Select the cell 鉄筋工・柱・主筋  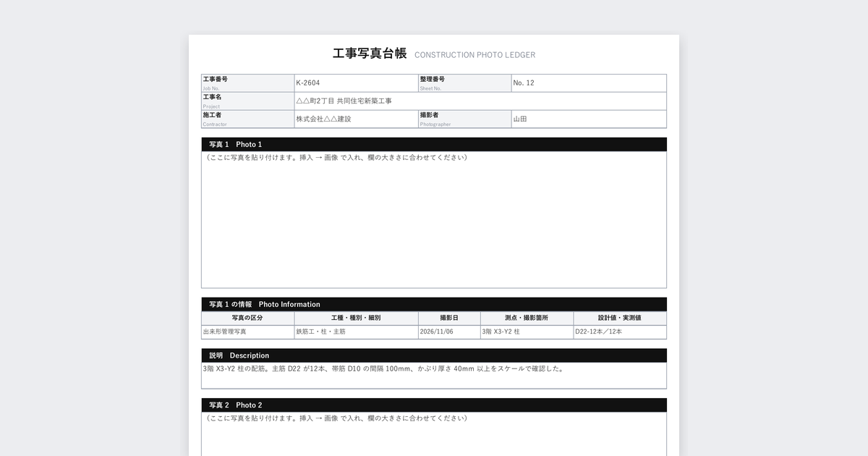356,332
